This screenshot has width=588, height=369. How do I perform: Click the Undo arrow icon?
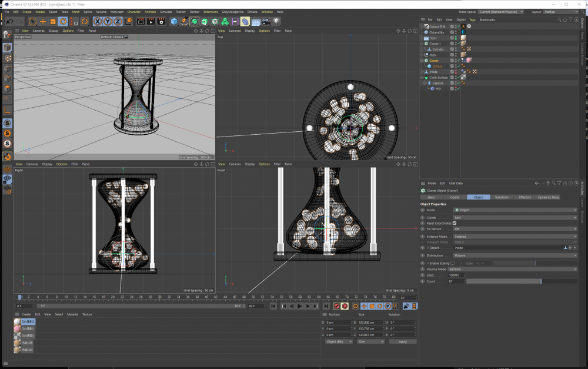(9, 21)
